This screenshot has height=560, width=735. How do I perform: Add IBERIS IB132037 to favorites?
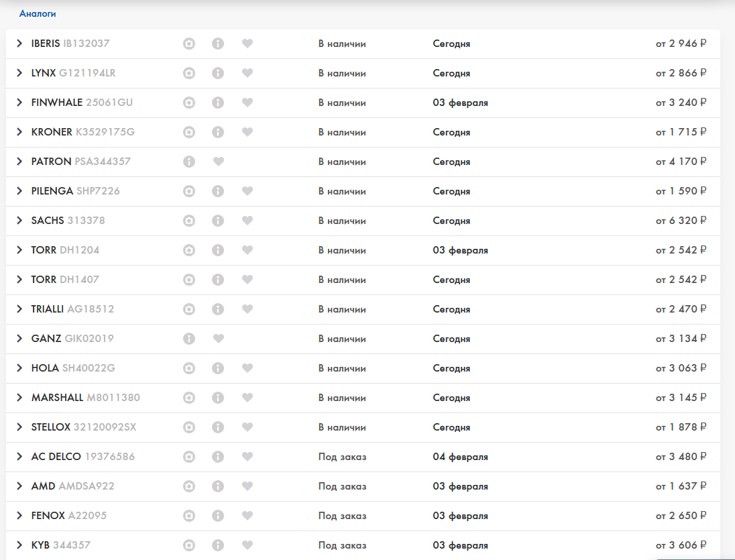(x=247, y=43)
